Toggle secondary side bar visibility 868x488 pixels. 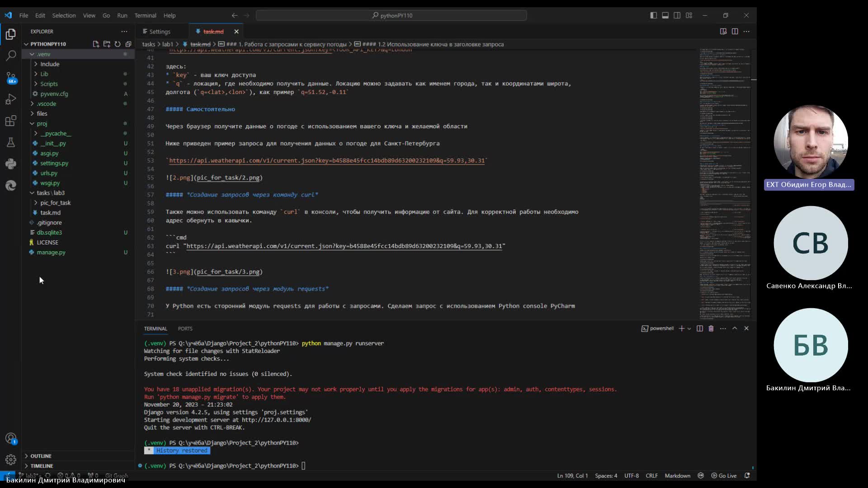click(677, 15)
